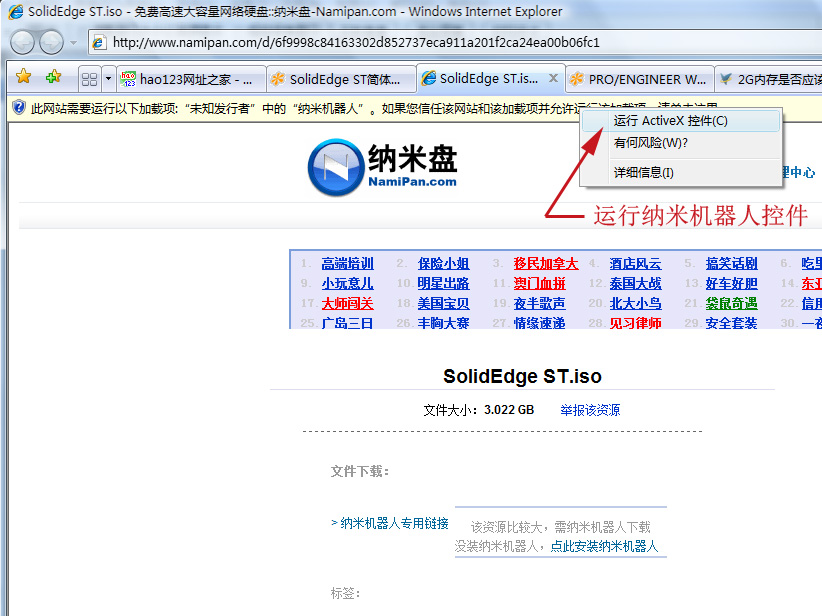Viewport: 822px width, 616px height.
Task: Click the 纳米盘 NamiPan.com logo
Action: click(383, 167)
